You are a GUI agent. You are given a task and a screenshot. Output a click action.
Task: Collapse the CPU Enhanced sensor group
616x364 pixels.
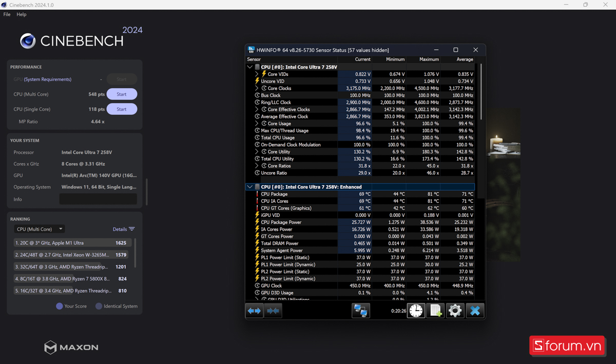click(250, 187)
